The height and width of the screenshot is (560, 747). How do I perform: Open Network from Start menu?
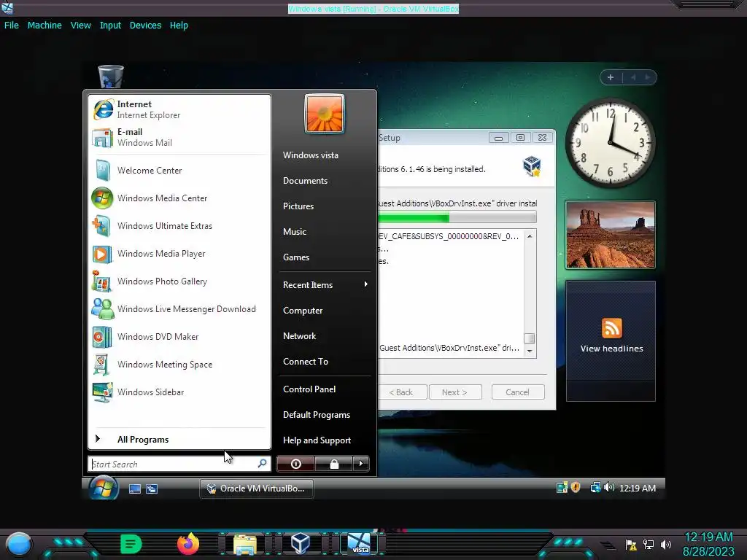[x=299, y=336]
